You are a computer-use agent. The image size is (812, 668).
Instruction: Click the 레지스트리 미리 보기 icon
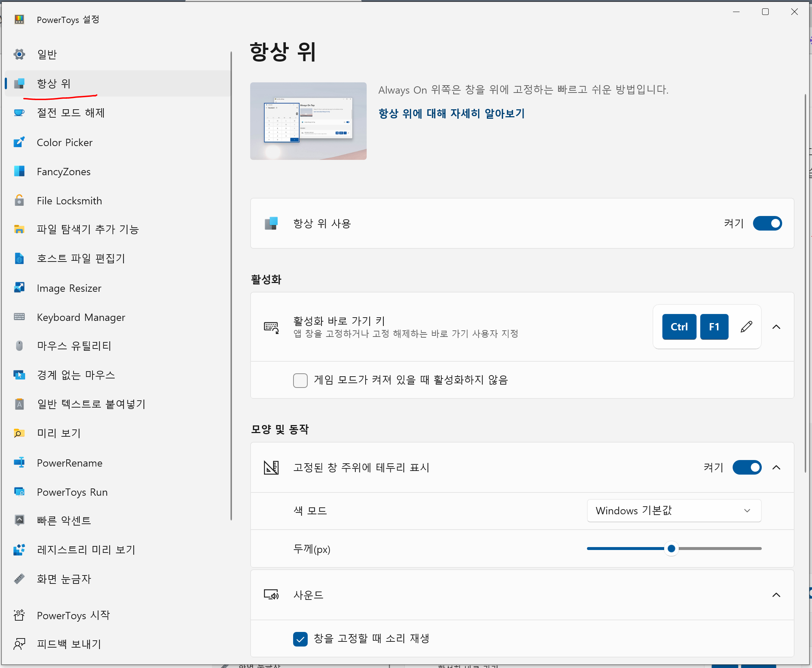click(x=19, y=550)
